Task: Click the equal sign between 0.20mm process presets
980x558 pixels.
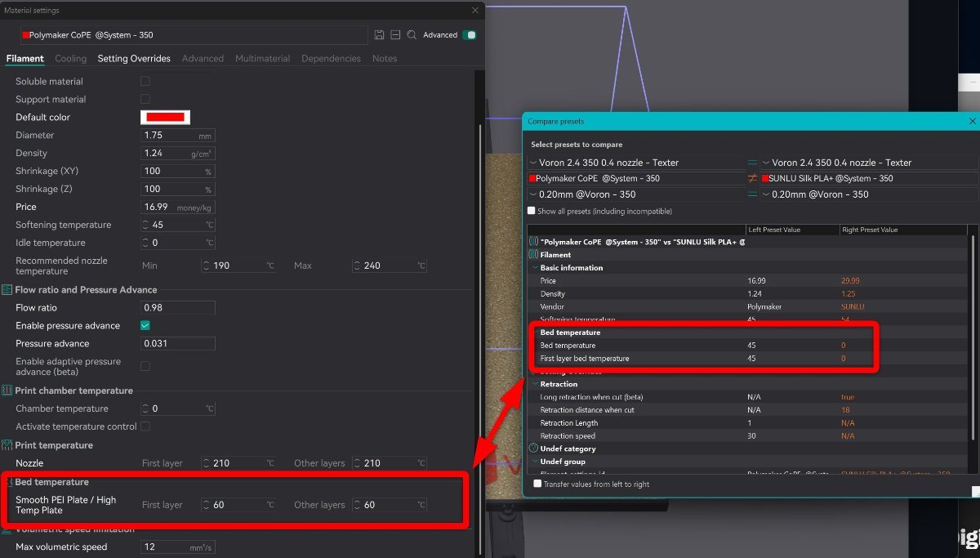Action: [752, 194]
